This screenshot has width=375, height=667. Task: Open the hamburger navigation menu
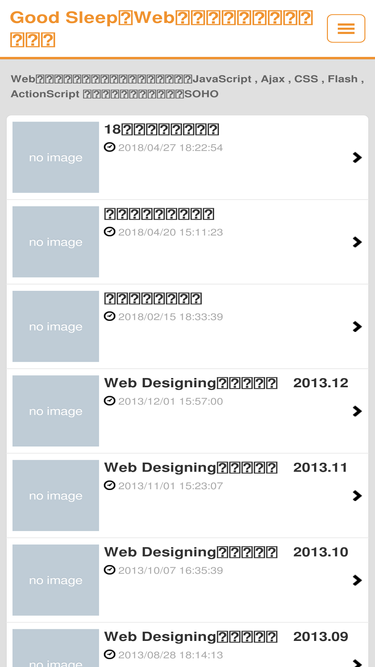[346, 29]
